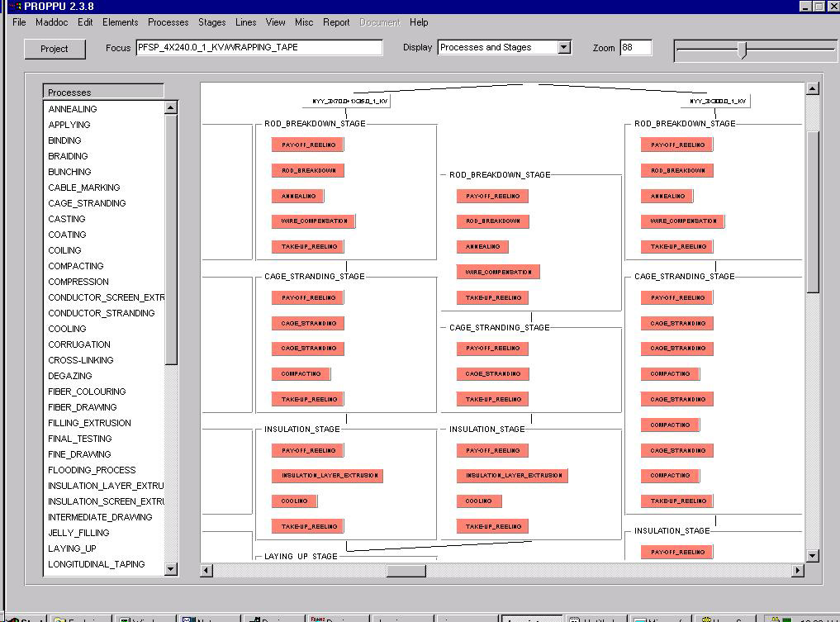Select ANNEALING in the Processes list

[73, 109]
